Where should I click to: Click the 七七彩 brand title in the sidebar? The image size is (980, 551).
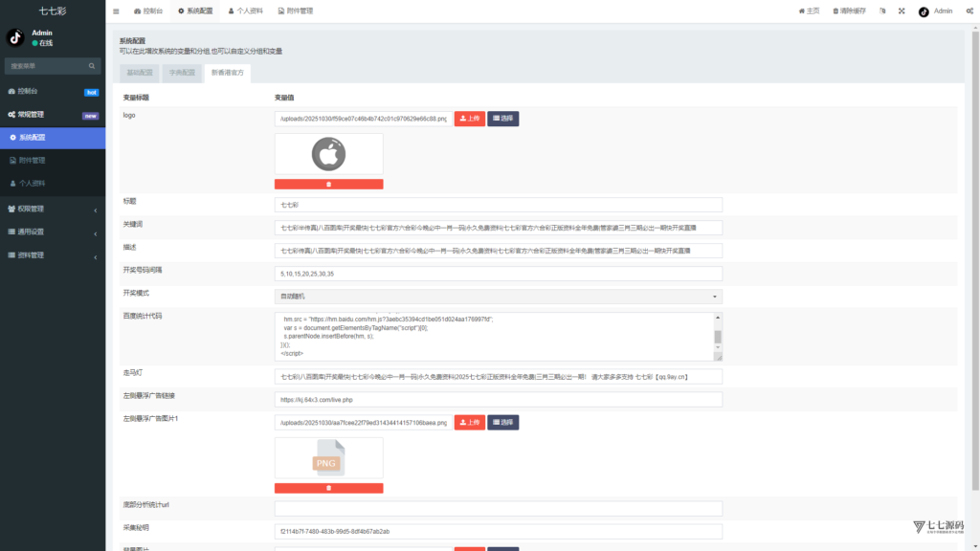coord(53,11)
